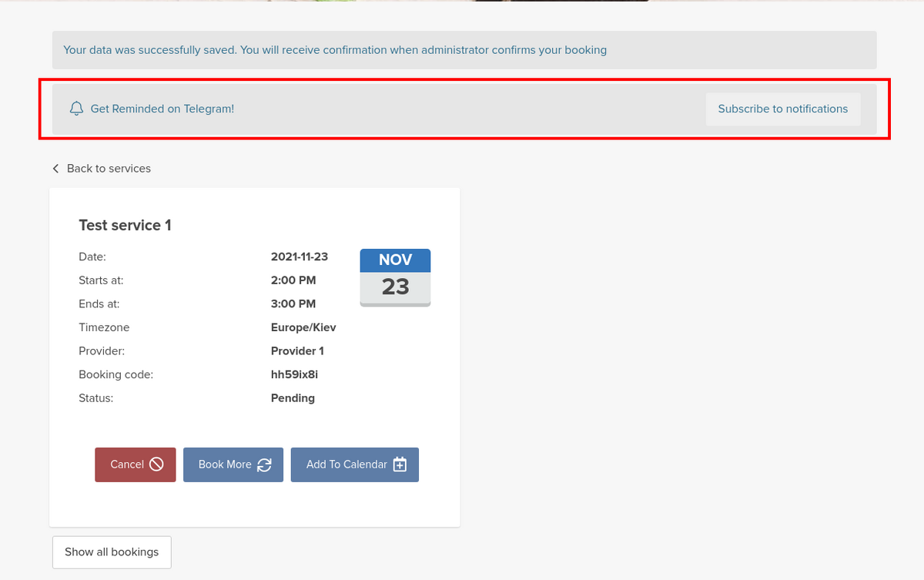Click the Provider 1 value
924x580 pixels.
297,351
